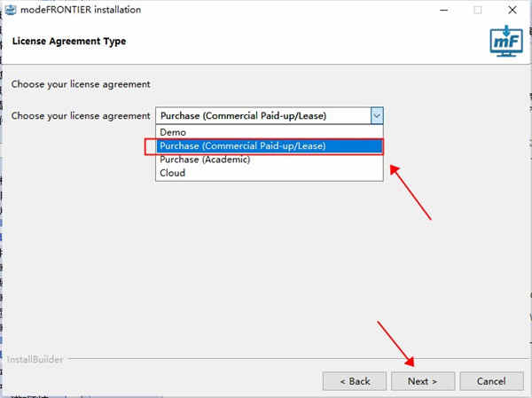Screen dimensions: 532x398
Task: Cancel the installation
Action: pos(491,381)
